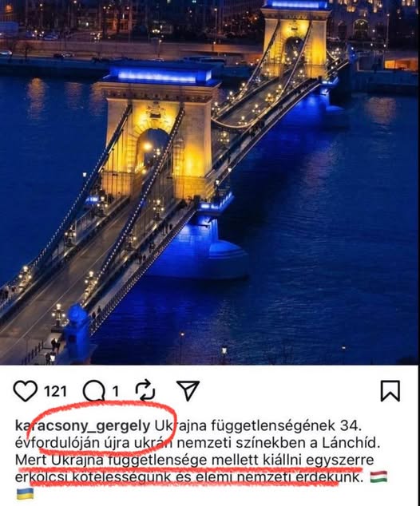The width and height of the screenshot is (420, 506).
Task: Select caption text 'Ukrajna függetlenségének 34.'
Action: click(258, 426)
